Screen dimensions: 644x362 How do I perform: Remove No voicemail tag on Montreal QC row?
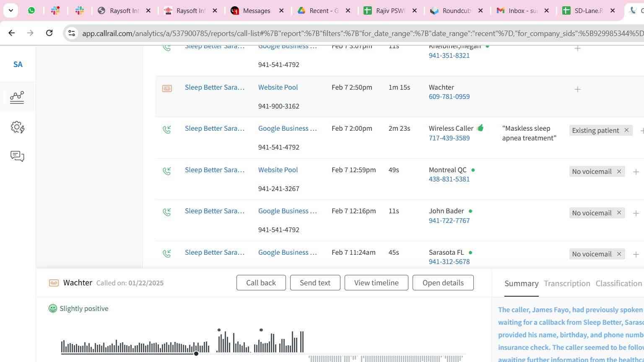point(619,171)
